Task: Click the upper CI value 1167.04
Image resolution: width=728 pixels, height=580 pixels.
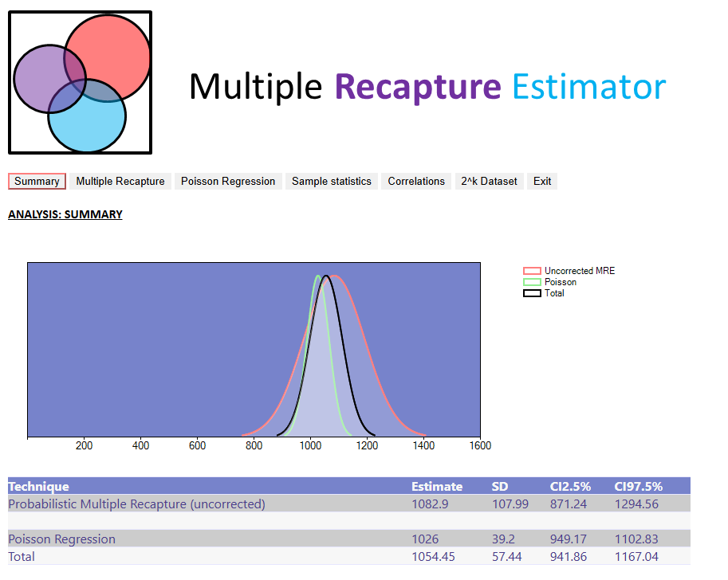Action: [636, 557]
